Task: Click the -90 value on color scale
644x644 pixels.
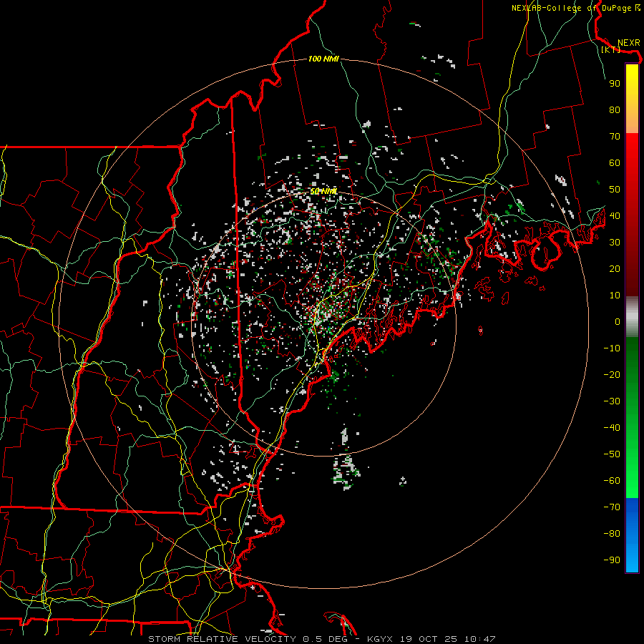Action: pyautogui.click(x=612, y=560)
